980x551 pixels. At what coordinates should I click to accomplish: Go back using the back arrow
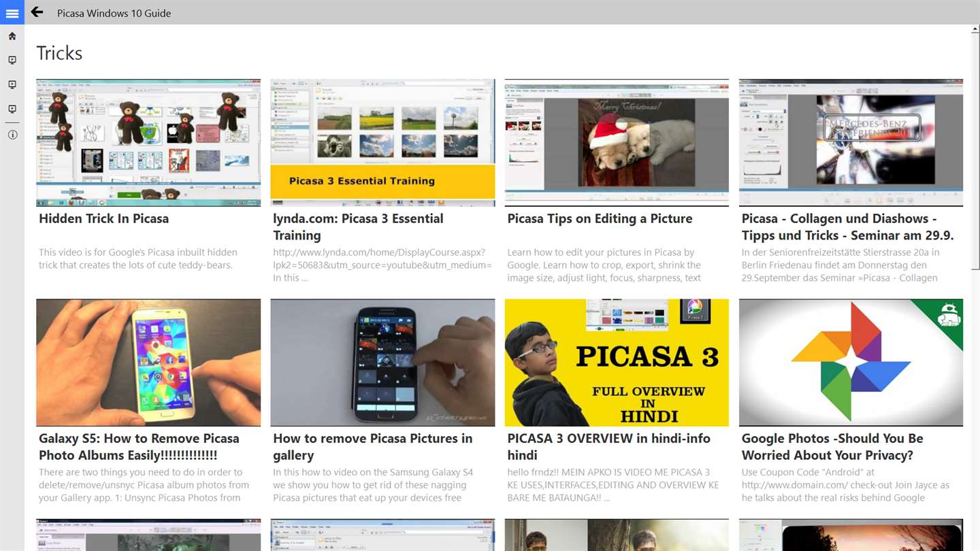tap(37, 12)
